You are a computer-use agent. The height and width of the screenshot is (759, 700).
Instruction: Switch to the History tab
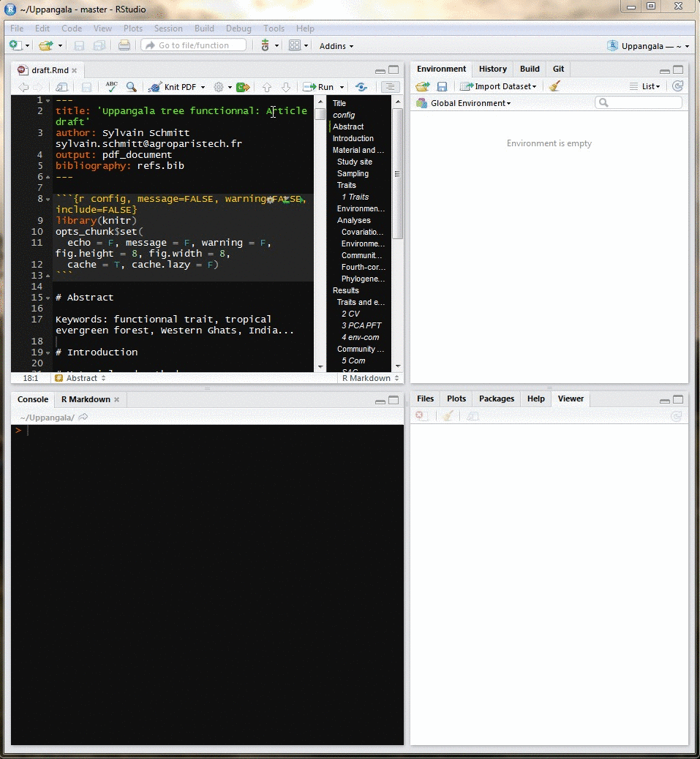click(x=493, y=69)
